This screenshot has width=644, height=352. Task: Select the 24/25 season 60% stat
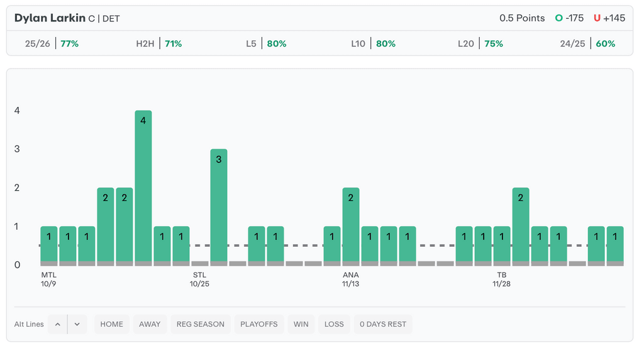587,43
